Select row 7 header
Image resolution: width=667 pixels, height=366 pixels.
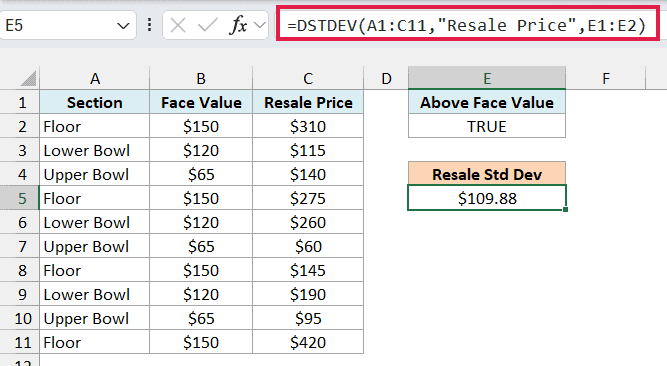pyautogui.click(x=20, y=246)
